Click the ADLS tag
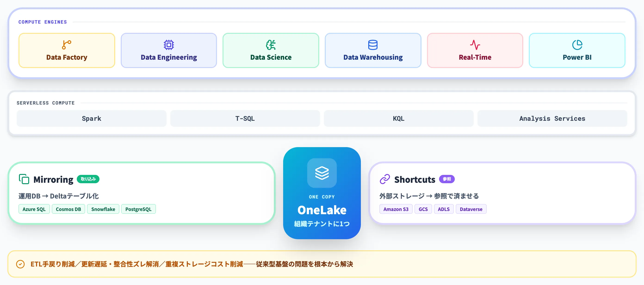The height and width of the screenshot is (285, 644). point(443,209)
